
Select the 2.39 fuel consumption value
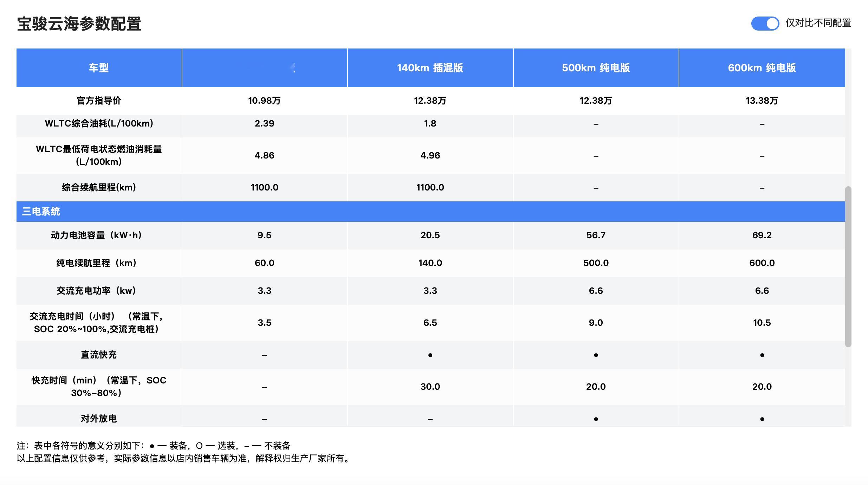[x=264, y=124]
